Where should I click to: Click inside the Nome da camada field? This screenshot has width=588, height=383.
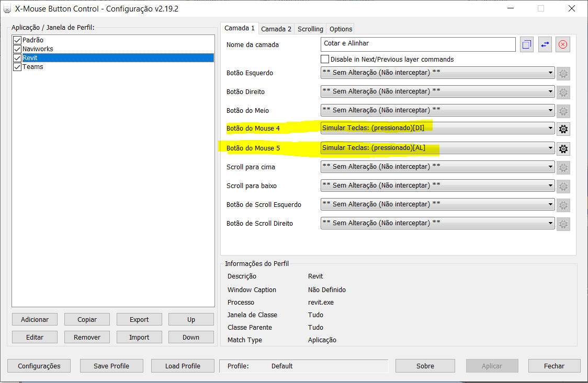(x=417, y=44)
